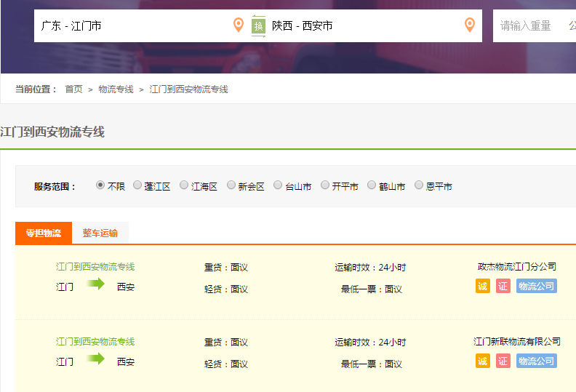This screenshot has width=576, height=392.
Task: Switch to the 零担物流 tab
Action: (x=44, y=233)
